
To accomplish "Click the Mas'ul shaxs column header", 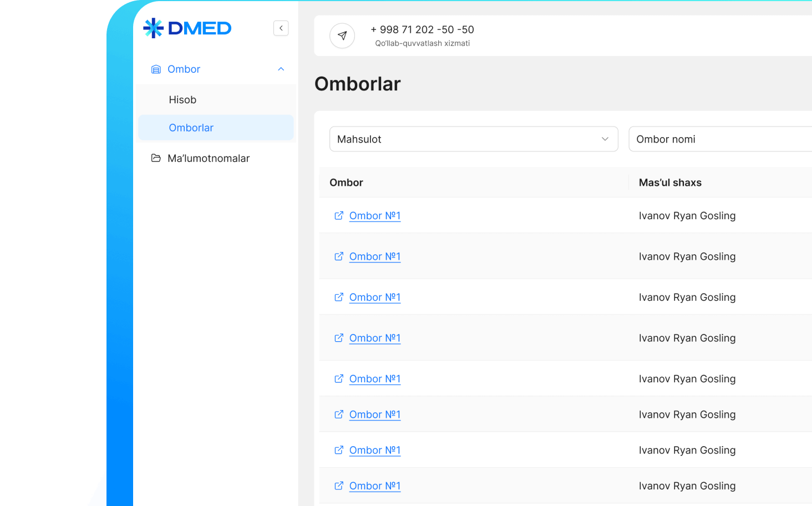I will [x=670, y=183].
